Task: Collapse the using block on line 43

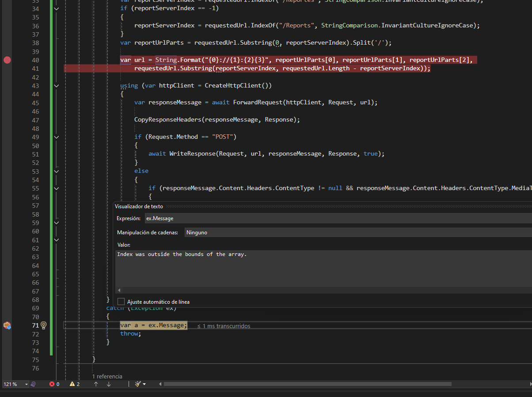Action: click(56, 86)
